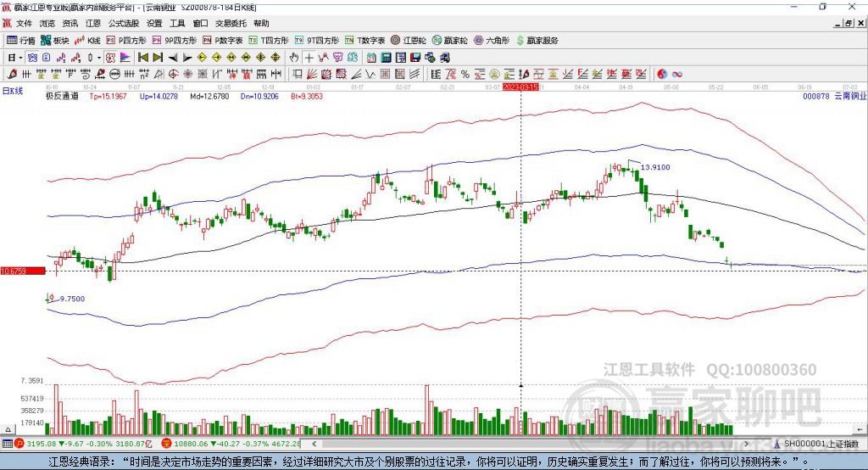Select the red fan lines tool
The height and width of the screenshot is (470, 868).
(x=312, y=74)
